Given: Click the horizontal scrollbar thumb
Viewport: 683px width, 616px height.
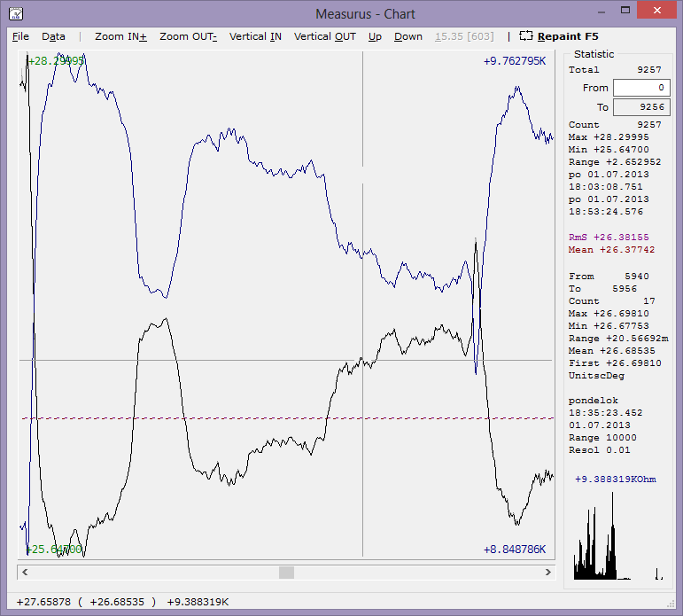Looking at the screenshot, I should pyautogui.click(x=286, y=572).
